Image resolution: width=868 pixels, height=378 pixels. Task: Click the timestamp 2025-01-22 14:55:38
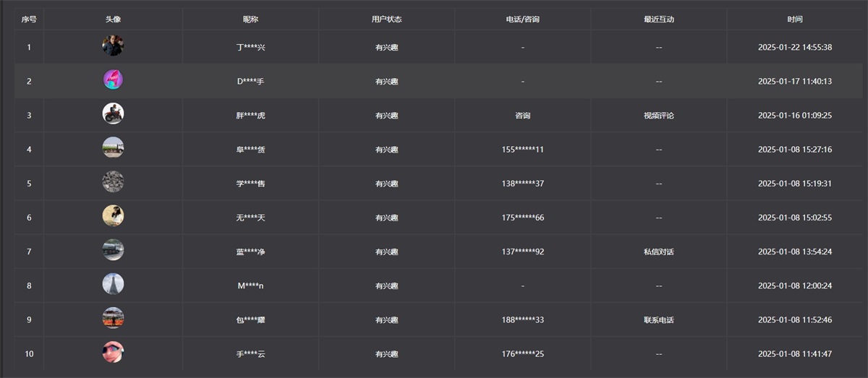[795, 48]
